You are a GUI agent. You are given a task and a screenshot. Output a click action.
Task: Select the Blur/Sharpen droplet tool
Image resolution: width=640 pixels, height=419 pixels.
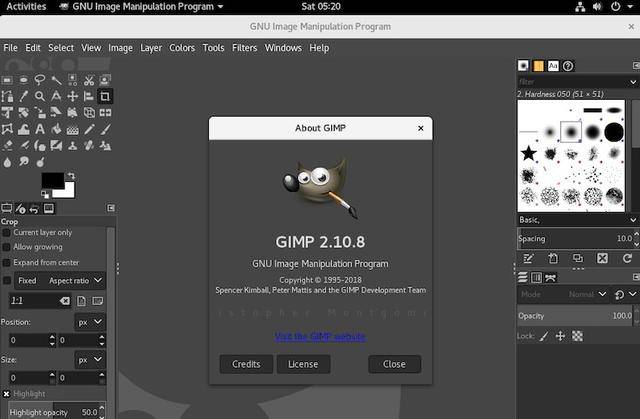tap(7, 162)
